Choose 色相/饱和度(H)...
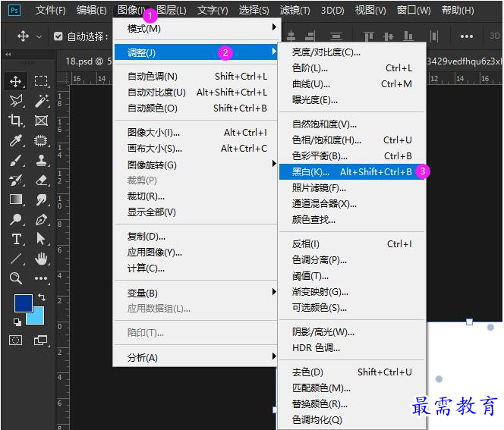 352,140
